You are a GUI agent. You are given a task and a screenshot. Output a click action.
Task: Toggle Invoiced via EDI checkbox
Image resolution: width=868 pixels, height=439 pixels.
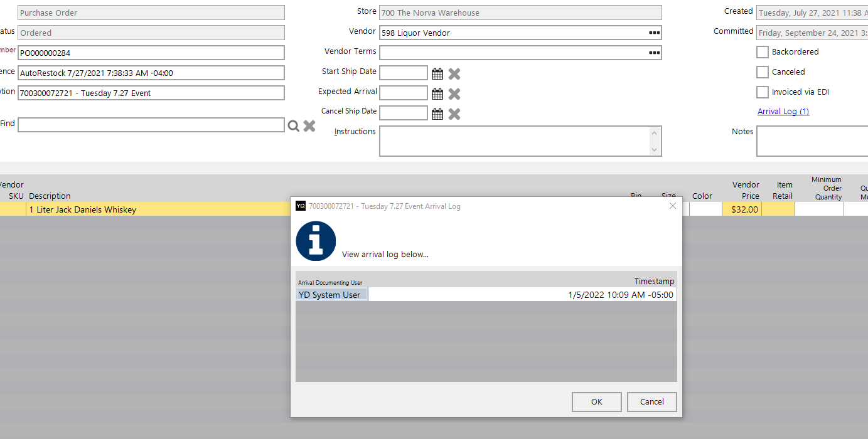pyautogui.click(x=763, y=92)
